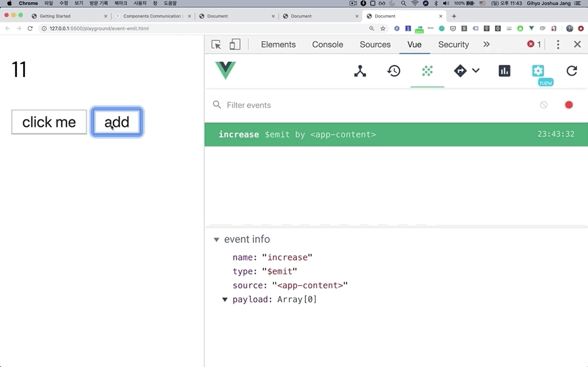Click the Wi-Fi icon in menu bar
Screen dimensions: 588x367
pos(415,4)
